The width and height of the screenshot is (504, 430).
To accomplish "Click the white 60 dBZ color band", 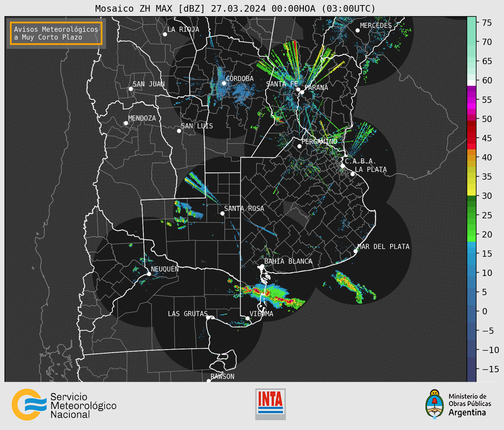I will (x=471, y=83).
